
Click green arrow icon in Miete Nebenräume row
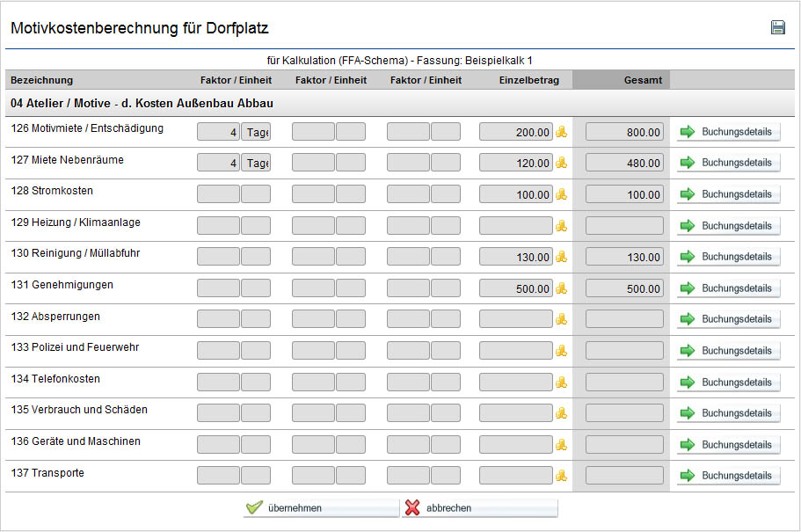688,163
